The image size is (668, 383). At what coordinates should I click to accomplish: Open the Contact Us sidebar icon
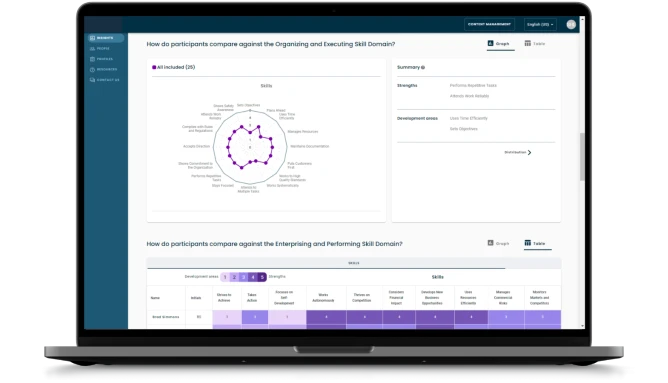[92, 80]
